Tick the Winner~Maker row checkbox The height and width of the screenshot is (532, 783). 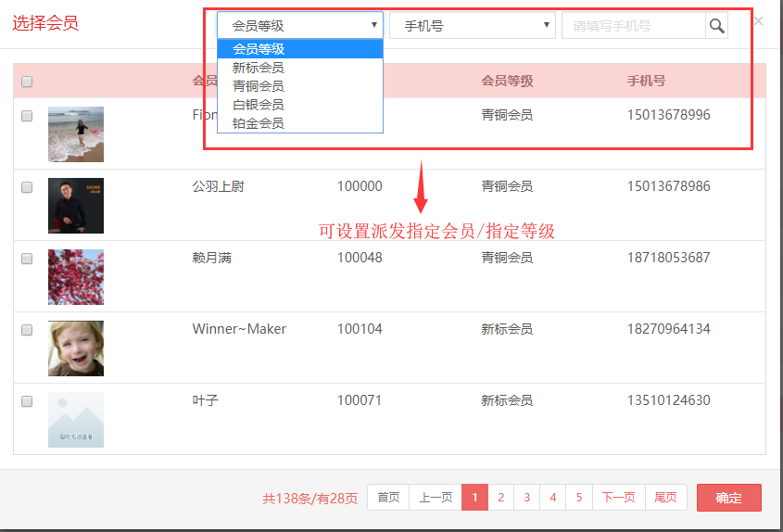point(27,330)
